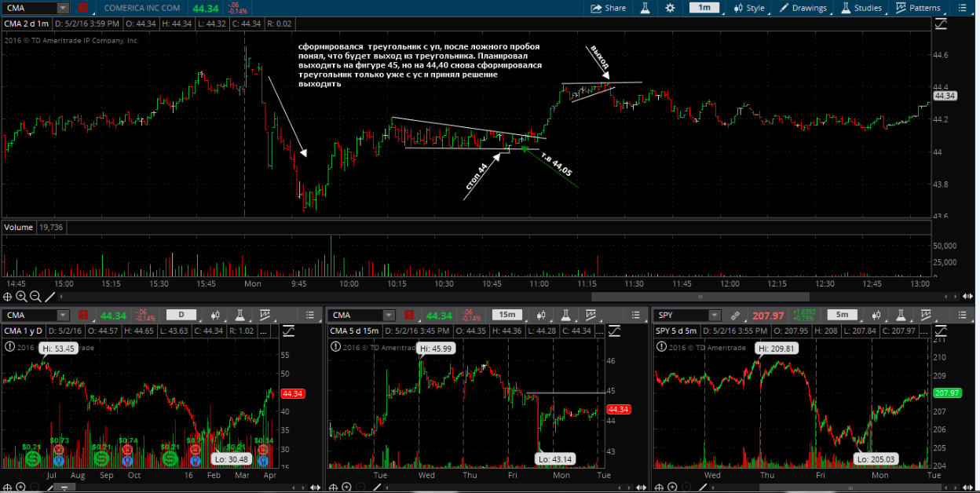This screenshot has width=980, height=493.
Task: Change the 1m timeframe in main chart
Action: 704,8
